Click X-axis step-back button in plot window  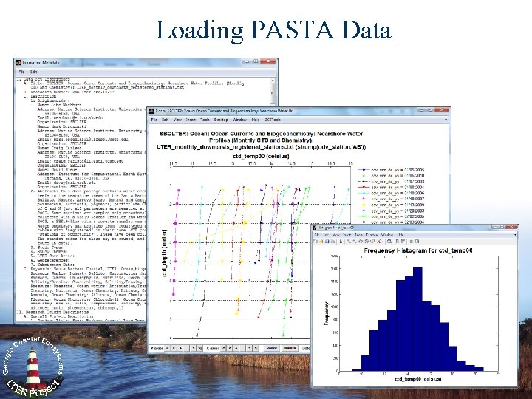(x=230, y=348)
